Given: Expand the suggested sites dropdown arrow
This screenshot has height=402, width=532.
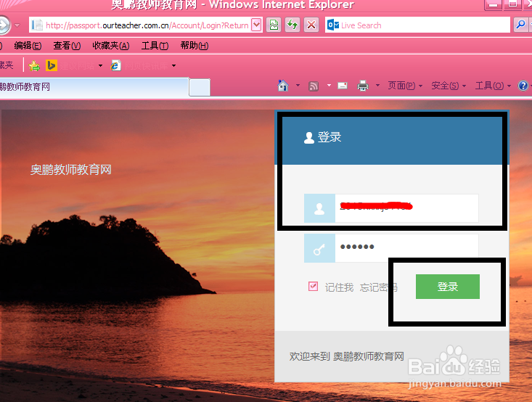Looking at the screenshot, I should pos(100,65).
